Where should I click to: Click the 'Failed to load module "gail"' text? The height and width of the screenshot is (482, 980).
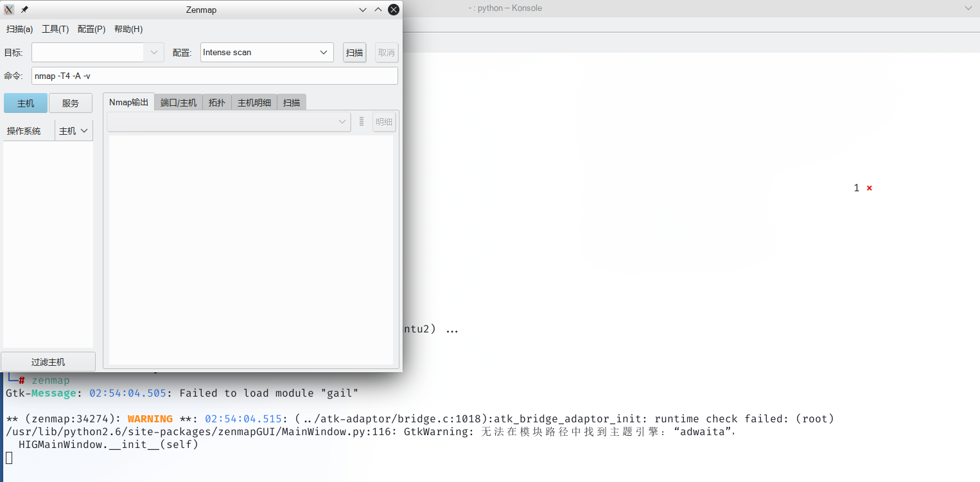tap(269, 393)
